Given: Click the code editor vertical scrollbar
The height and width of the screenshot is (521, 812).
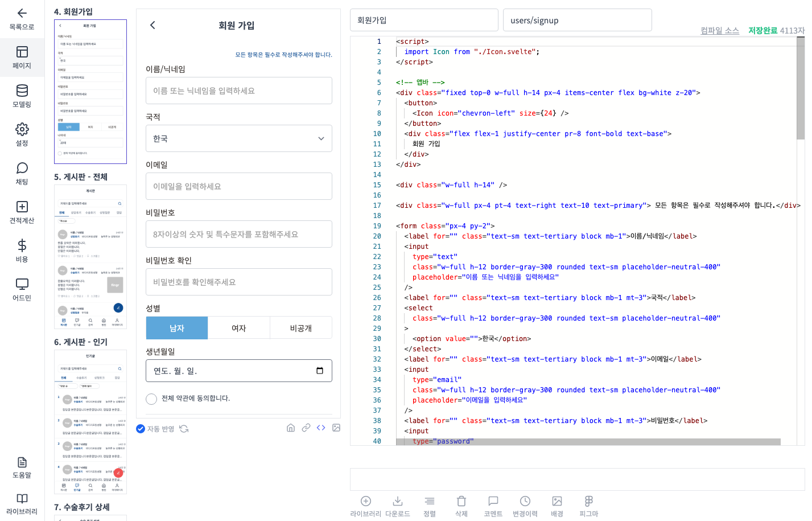Looking at the screenshot, I should 801,88.
